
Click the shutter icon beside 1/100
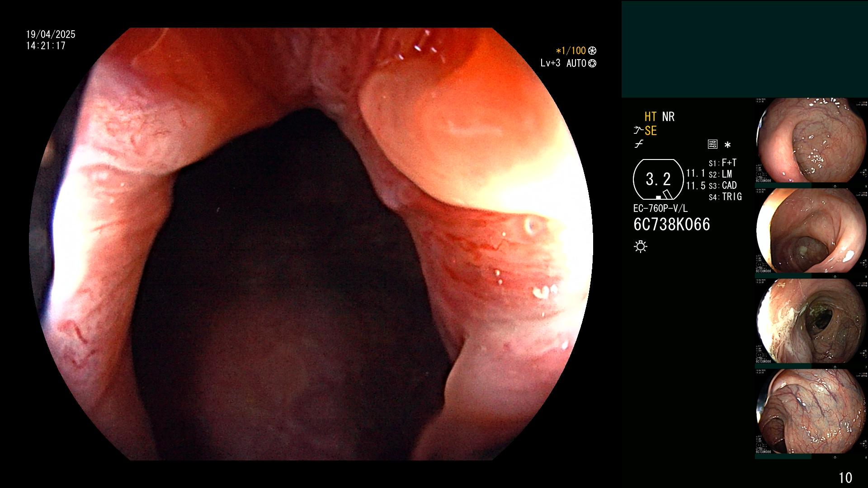coord(592,51)
